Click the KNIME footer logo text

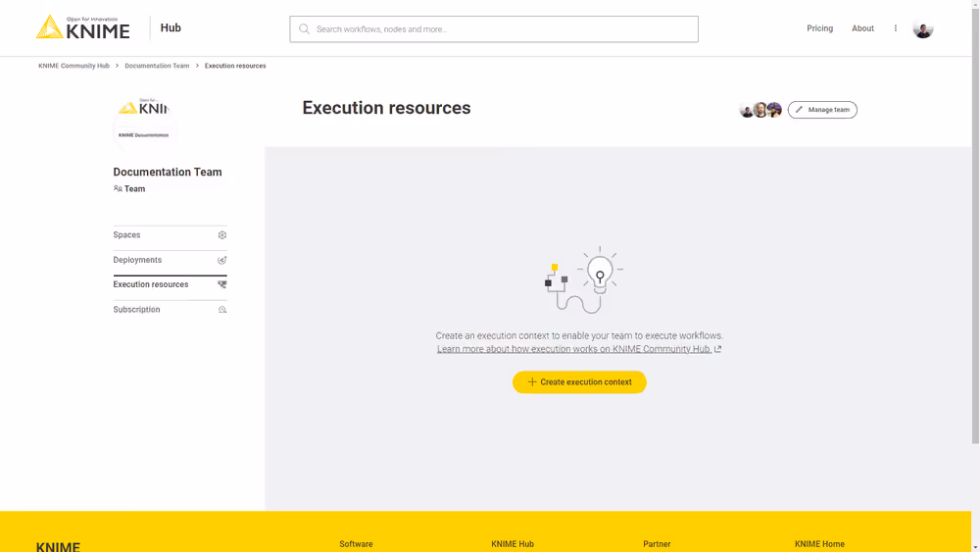click(x=58, y=546)
